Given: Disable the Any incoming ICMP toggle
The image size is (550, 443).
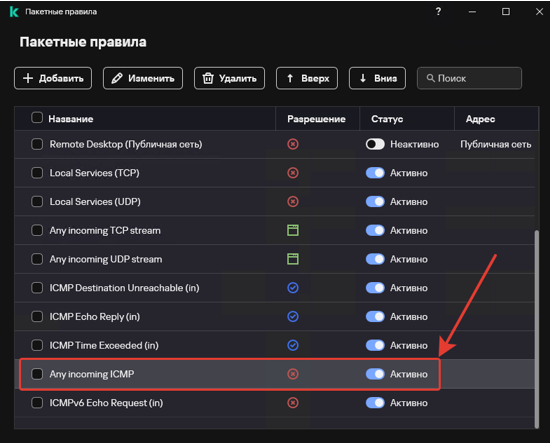Looking at the screenshot, I should coord(375,374).
